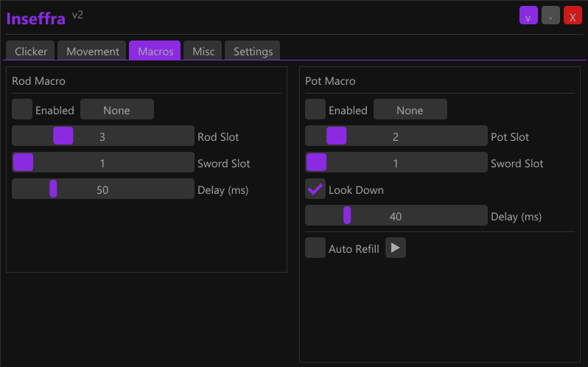
Task: Click the purple "v" button in title bar
Action: point(528,16)
